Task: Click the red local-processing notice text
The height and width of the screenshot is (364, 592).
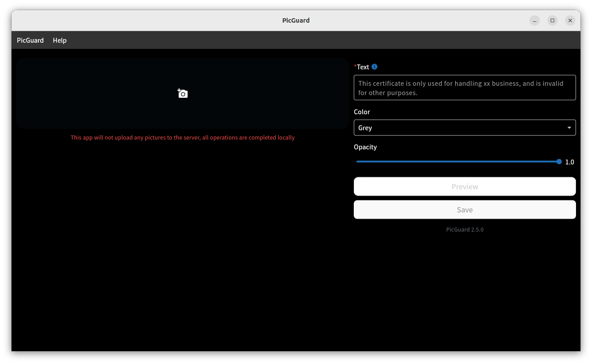Action: (183, 138)
